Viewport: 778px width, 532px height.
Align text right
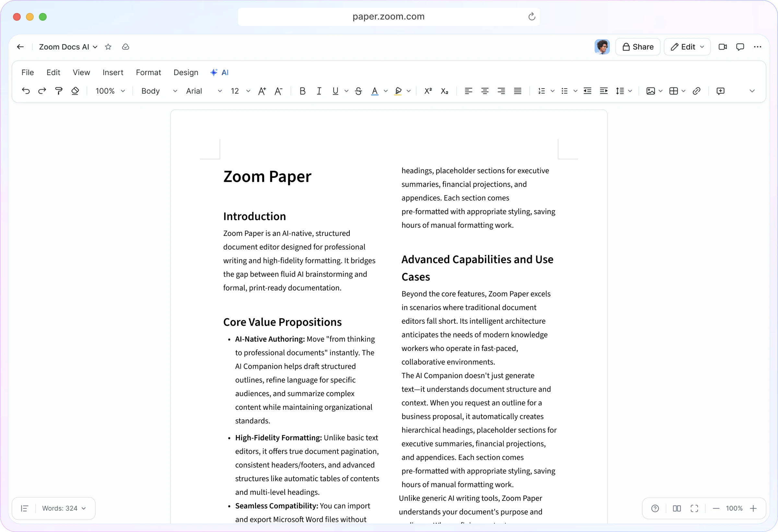click(501, 91)
